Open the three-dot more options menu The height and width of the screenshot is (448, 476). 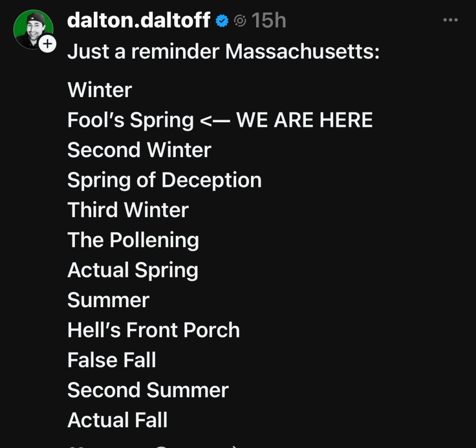[x=450, y=20]
